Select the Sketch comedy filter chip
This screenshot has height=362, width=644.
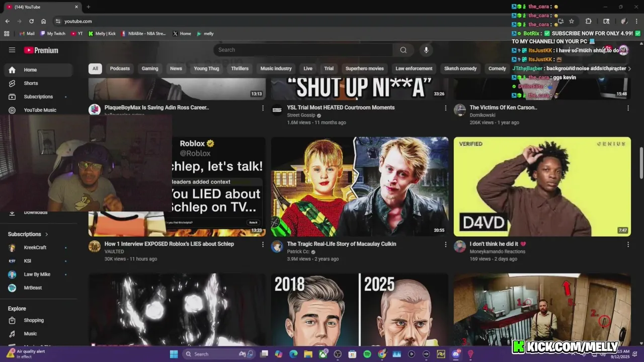tap(460, 68)
